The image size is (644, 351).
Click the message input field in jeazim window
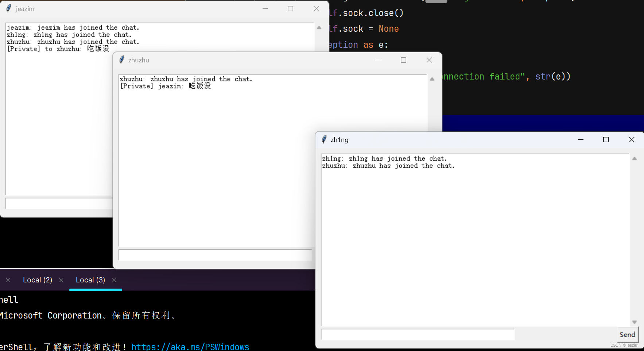59,203
